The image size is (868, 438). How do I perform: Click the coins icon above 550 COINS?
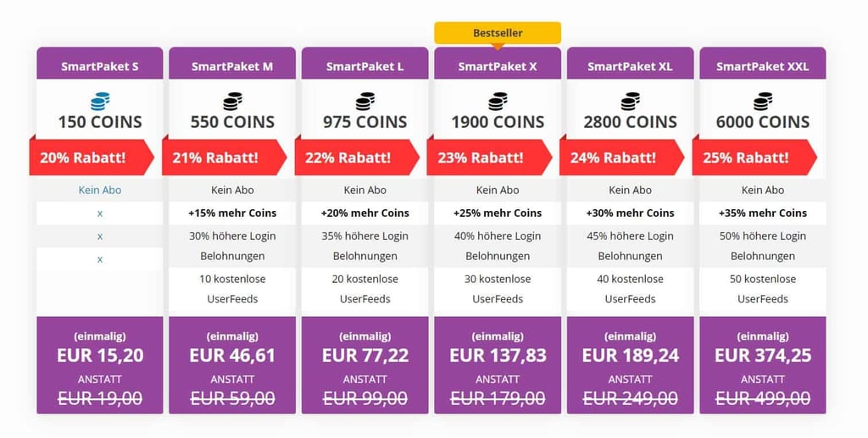click(232, 101)
